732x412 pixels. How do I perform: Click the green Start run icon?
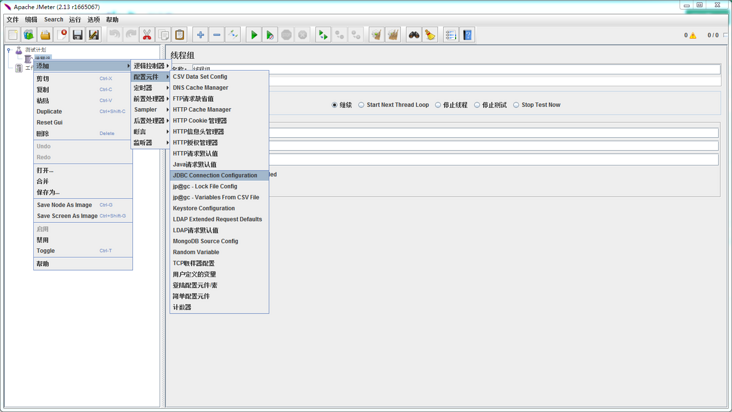254,35
